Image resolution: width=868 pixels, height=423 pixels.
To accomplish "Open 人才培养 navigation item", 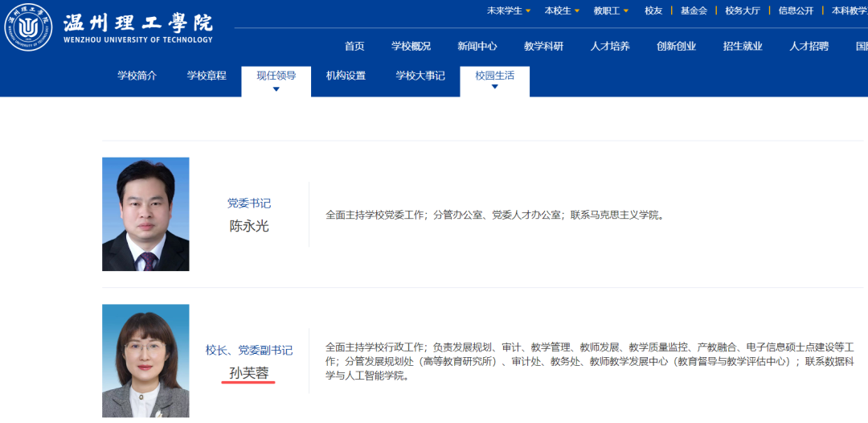I will click(x=610, y=46).
